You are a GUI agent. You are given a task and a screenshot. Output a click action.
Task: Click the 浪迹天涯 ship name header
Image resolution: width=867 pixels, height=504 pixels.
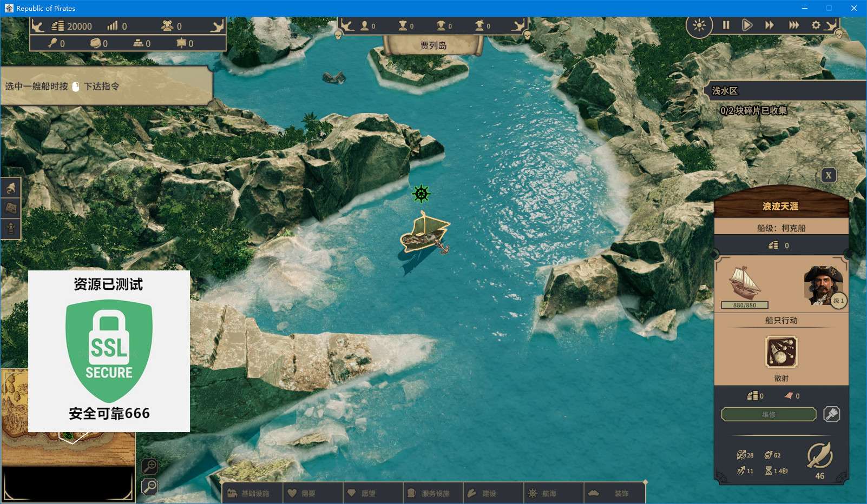pyautogui.click(x=780, y=206)
